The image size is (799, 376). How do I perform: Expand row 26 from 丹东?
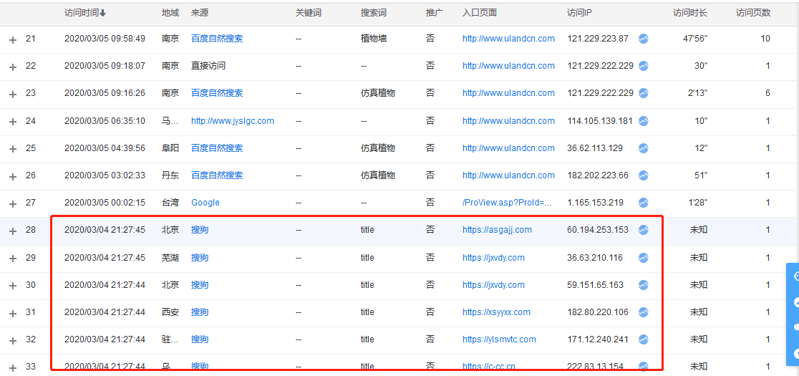coord(13,176)
